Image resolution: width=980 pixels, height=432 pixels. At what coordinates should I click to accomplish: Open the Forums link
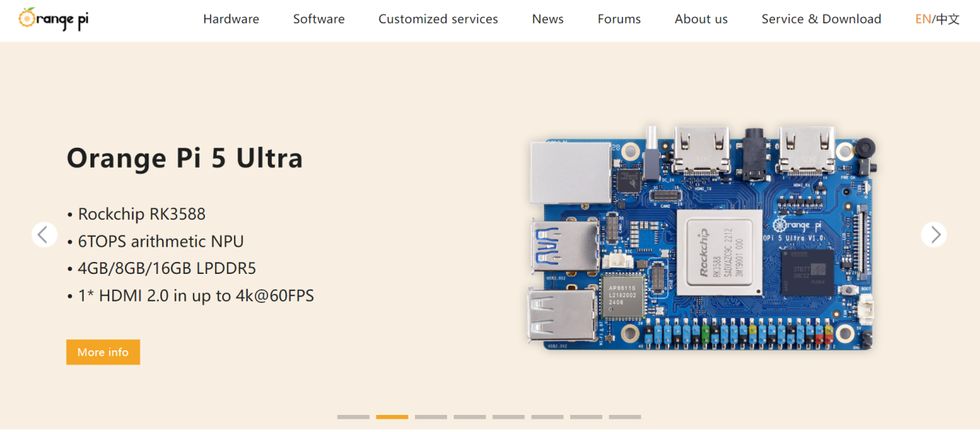click(x=619, y=19)
